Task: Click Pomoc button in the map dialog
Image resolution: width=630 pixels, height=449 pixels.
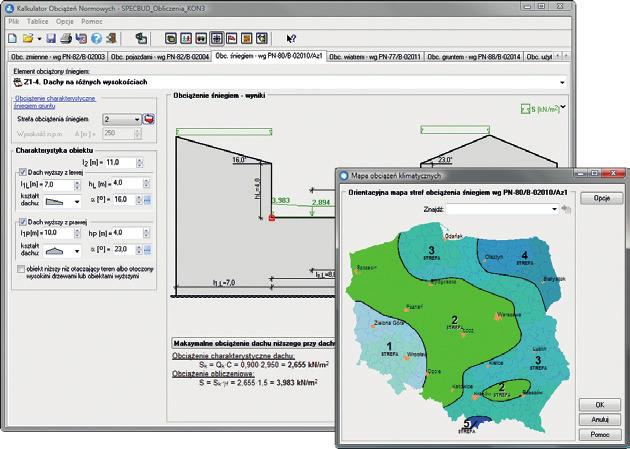Action: click(599, 435)
